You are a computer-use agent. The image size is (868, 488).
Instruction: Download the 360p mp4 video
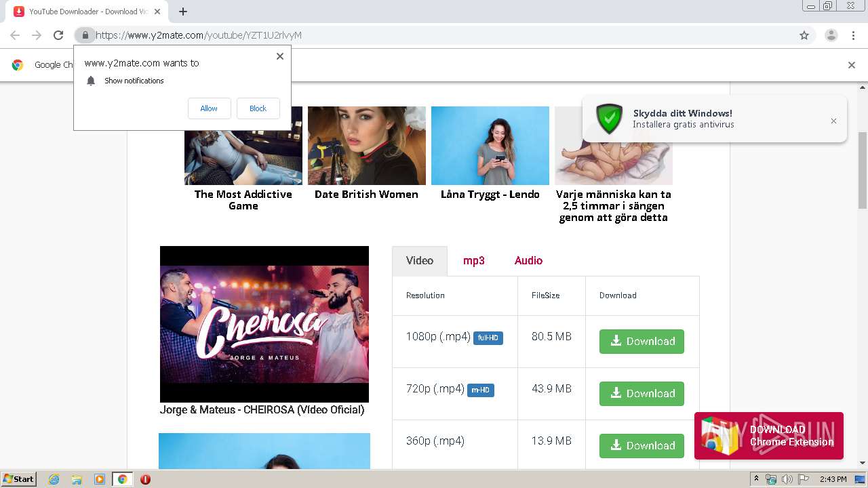tap(642, 446)
